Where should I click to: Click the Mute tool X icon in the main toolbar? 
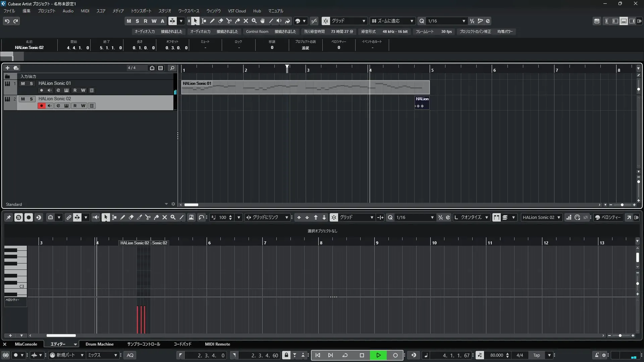246,21
